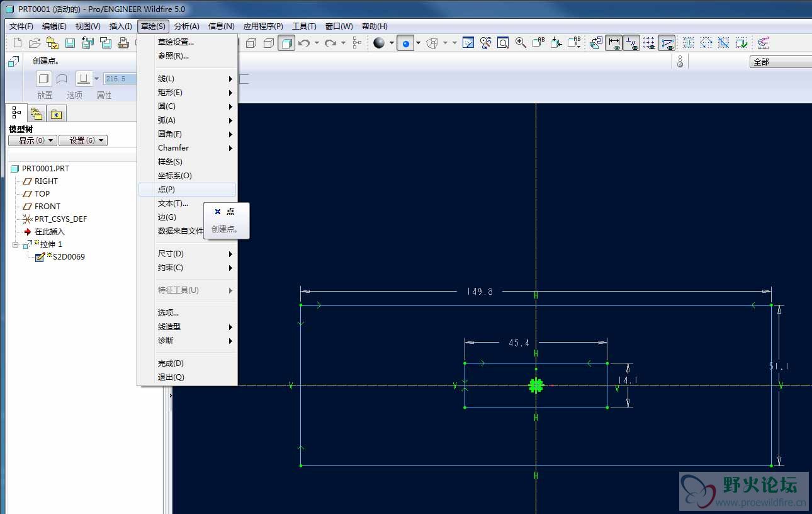Click 选项... menu entry

188,313
